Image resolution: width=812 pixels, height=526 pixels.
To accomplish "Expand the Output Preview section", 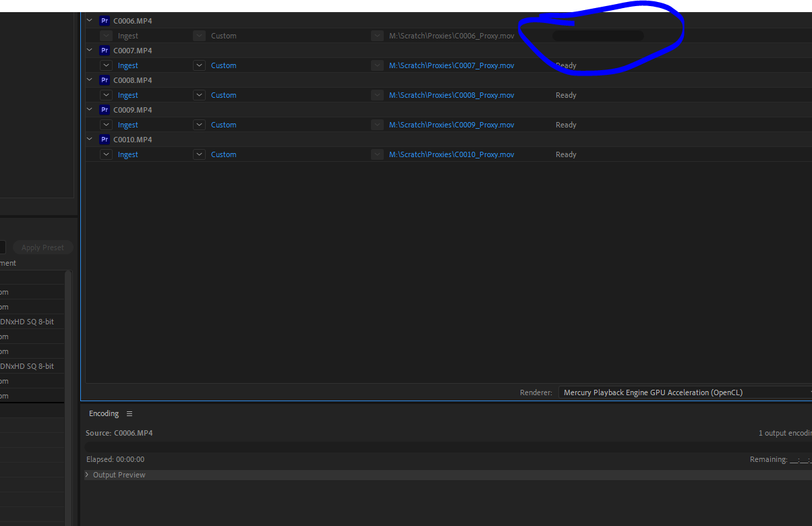I will [x=86, y=474].
